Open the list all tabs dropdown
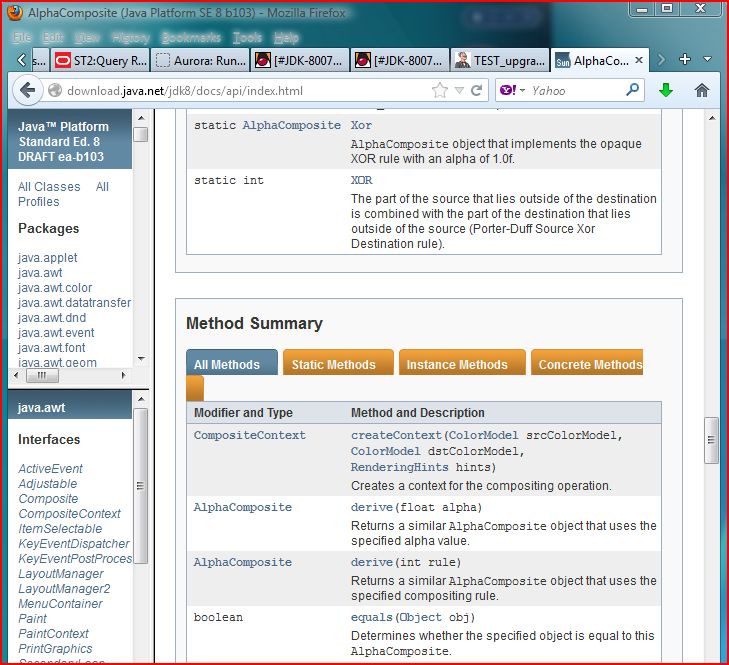The width and height of the screenshot is (729, 665). (x=707, y=60)
